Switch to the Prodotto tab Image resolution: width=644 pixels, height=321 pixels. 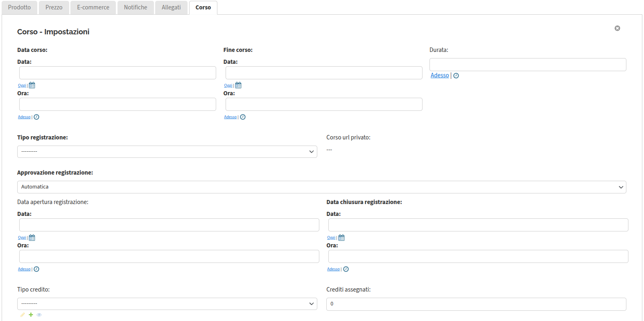(x=19, y=7)
